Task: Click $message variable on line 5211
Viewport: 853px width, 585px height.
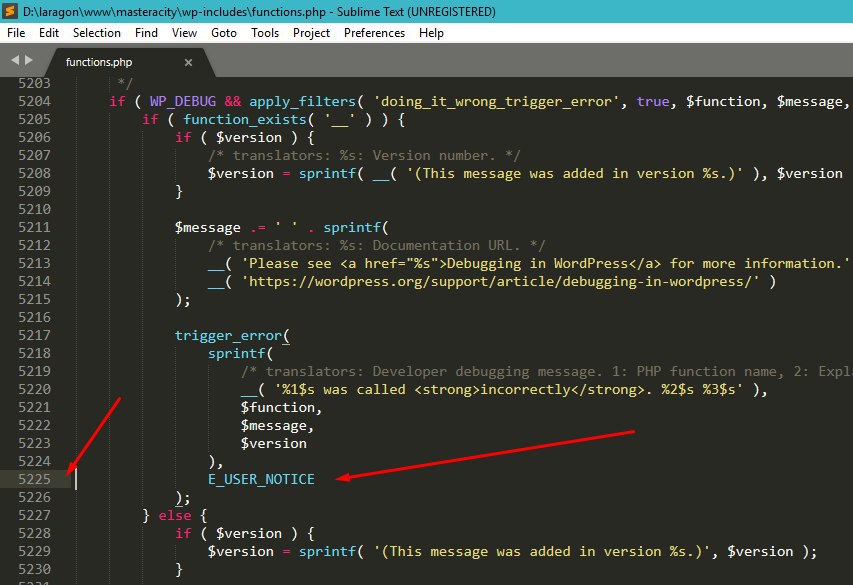Action: point(207,227)
